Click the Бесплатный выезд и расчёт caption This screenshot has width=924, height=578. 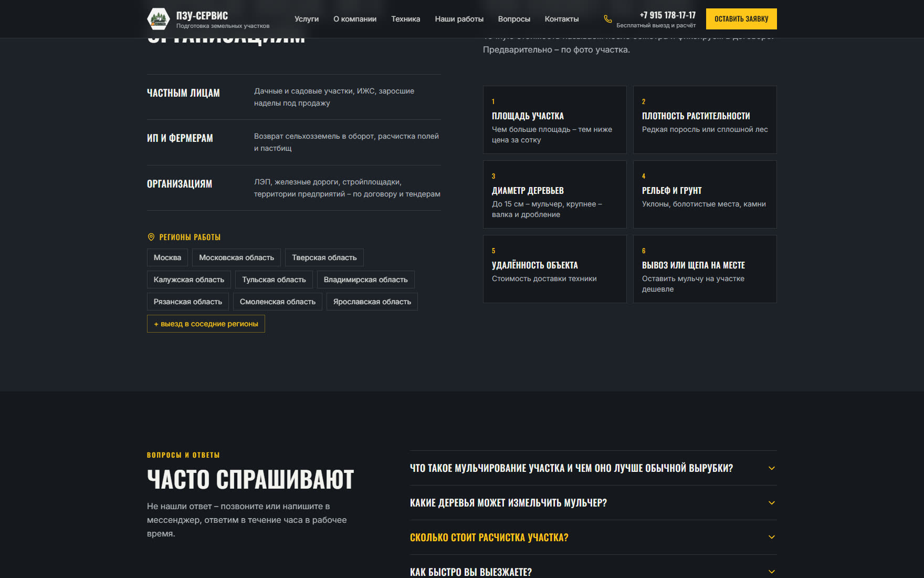point(656,25)
